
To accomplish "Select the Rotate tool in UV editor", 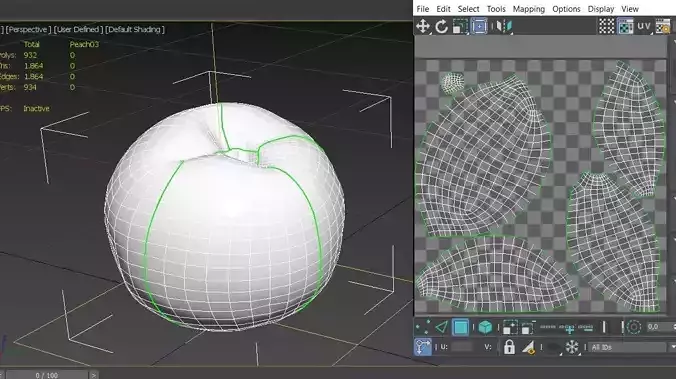I will (x=441, y=26).
